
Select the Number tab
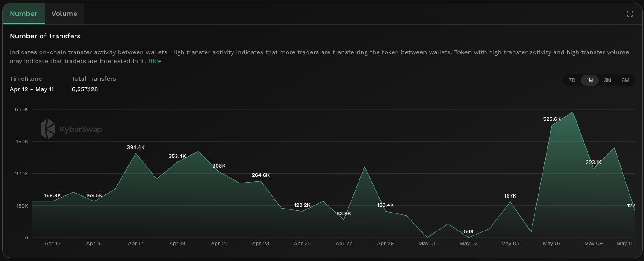click(x=23, y=14)
